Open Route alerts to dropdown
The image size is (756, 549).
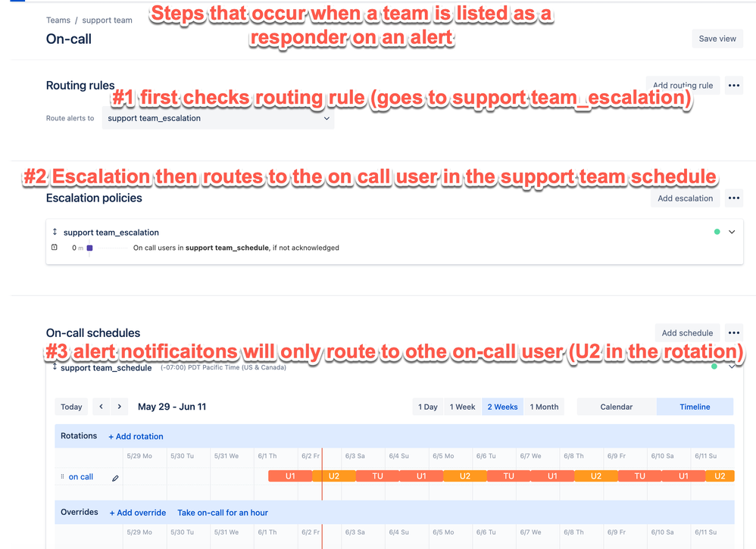[218, 118]
